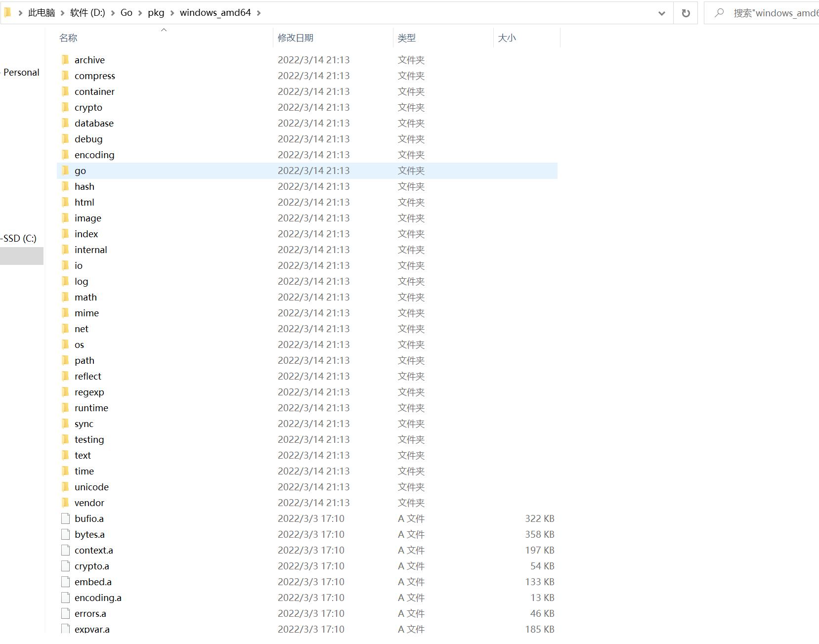Click the embed.a file icon
The image size is (819, 644).
pyautogui.click(x=65, y=582)
